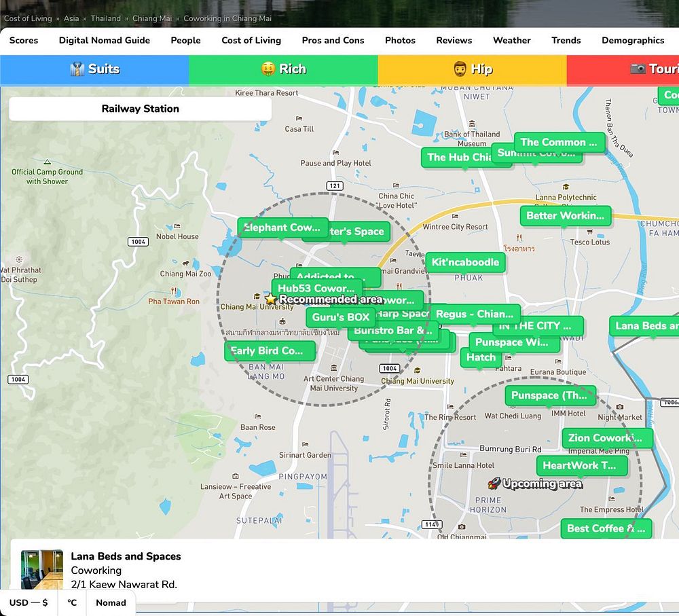
Task: Open Coworking in Chiang Mai breadcrumb
Action: coord(227,18)
